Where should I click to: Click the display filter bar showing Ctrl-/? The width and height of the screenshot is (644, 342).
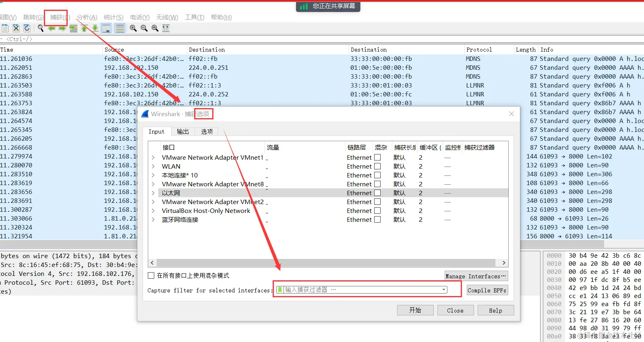pos(322,39)
